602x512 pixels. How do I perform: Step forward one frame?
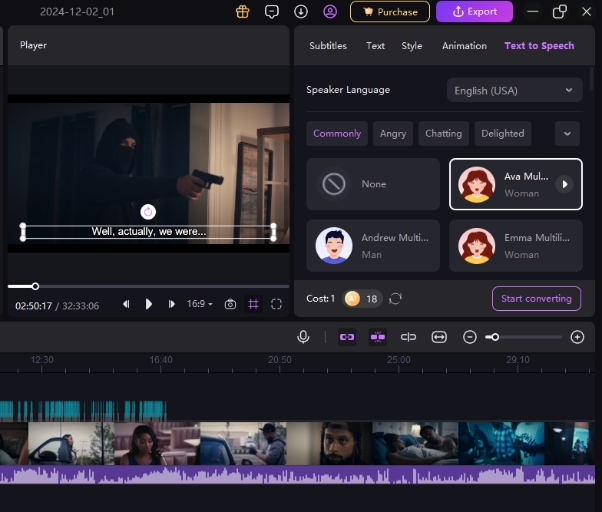[171, 304]
